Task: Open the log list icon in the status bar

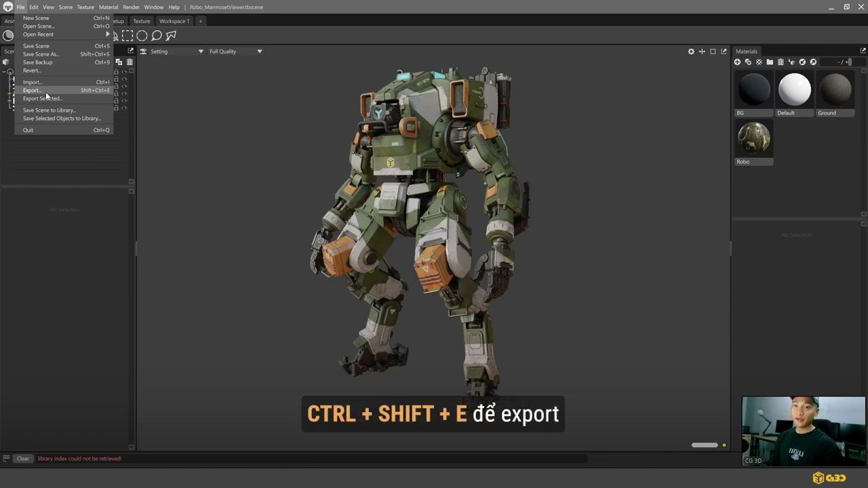Action: [6, 459]
